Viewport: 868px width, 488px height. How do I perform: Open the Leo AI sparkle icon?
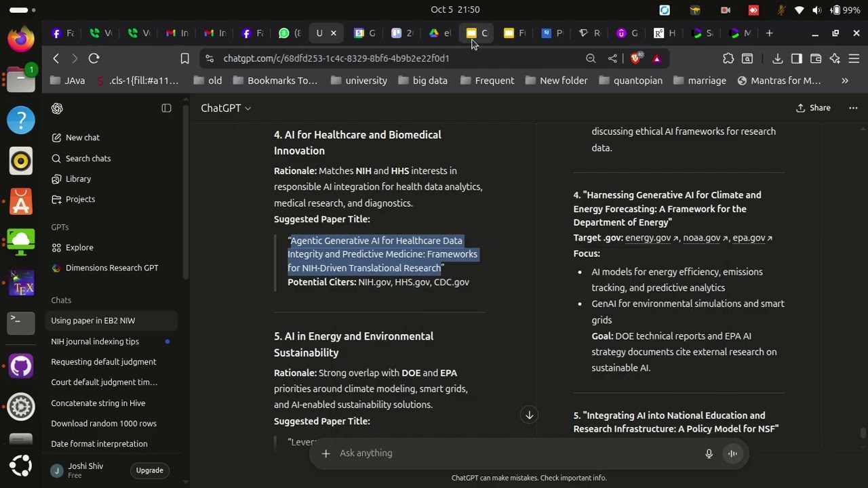click(835, 59)
